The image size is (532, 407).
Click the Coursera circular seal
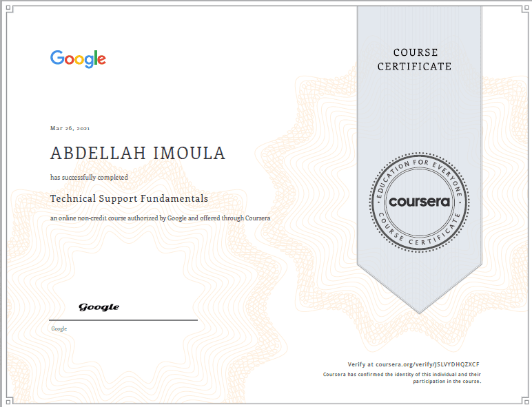pos(420,202)
